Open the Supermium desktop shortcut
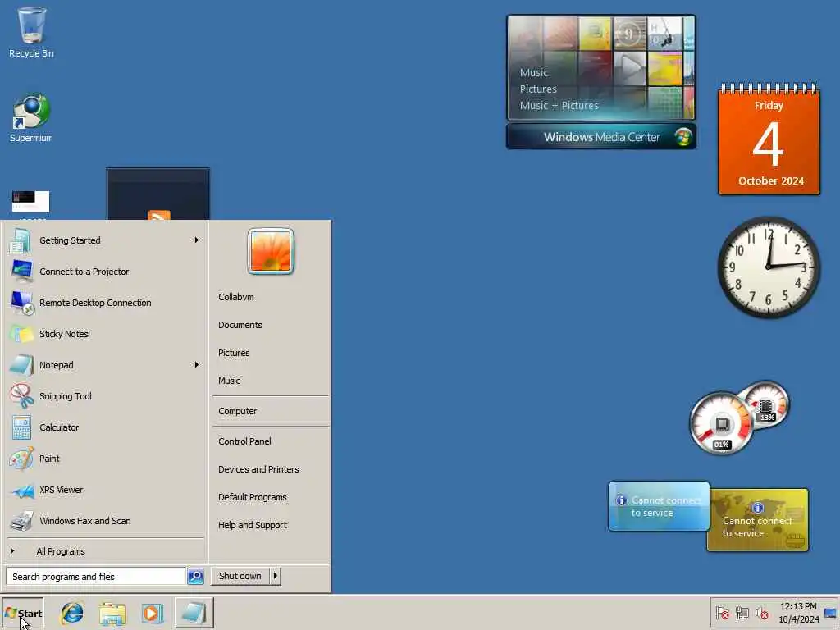This screenshot has height=630, width=840. coord(31,118)
